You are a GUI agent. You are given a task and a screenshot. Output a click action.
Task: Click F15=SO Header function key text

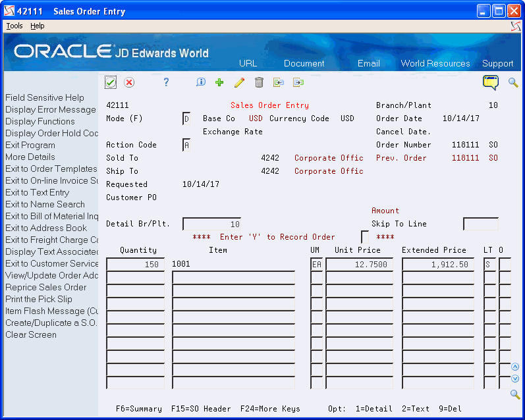click(201, 409)
